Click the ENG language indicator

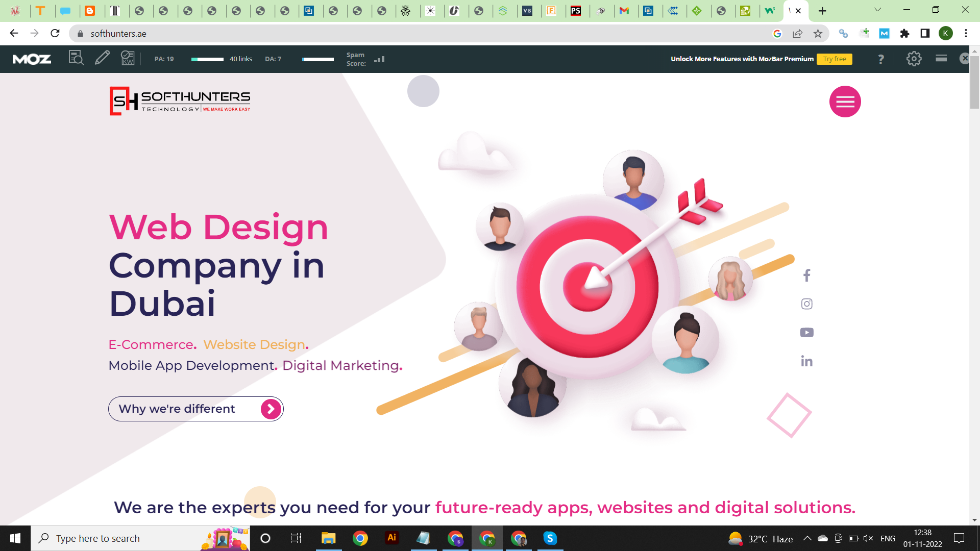pos(888,538)
